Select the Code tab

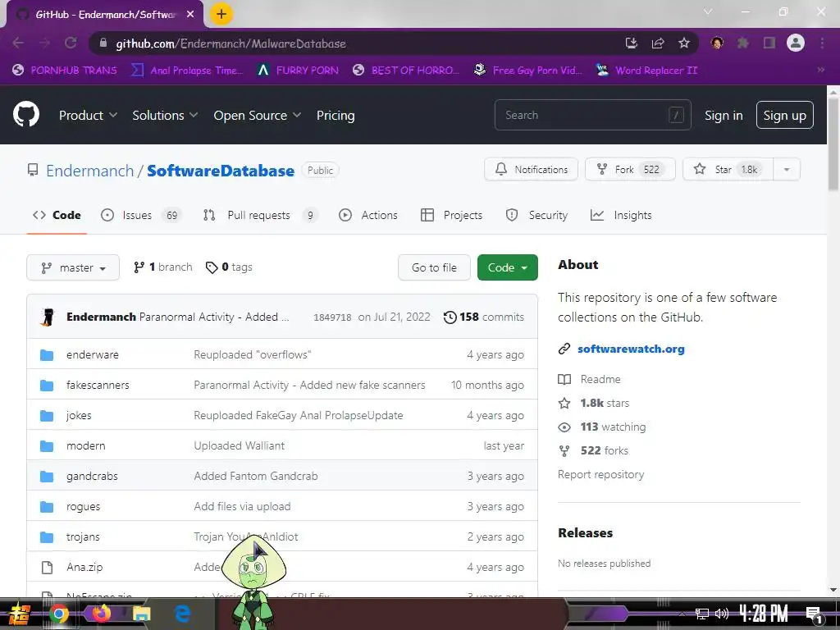point(57,215)
